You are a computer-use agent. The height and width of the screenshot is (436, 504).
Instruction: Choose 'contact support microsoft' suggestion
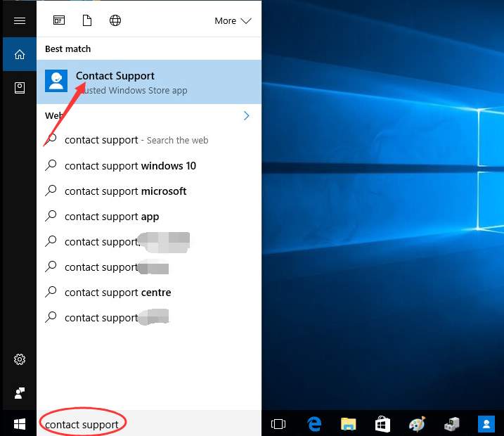tap(149, 191)
